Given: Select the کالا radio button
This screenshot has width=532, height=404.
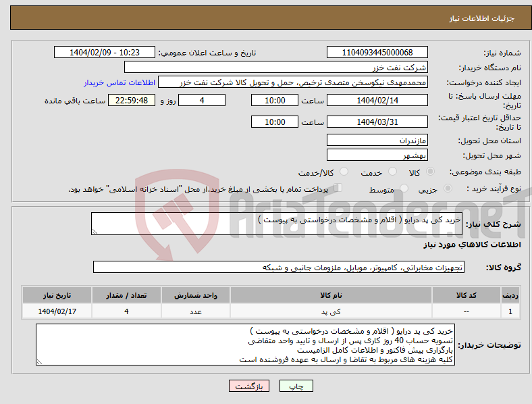Looking at the screenshot, I should point(430,172).
